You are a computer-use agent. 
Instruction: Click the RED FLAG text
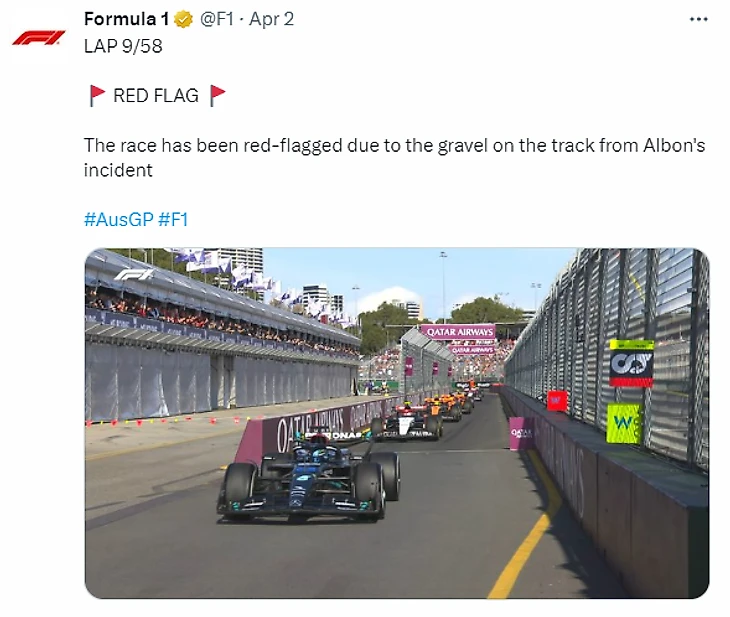coord(156,95)
